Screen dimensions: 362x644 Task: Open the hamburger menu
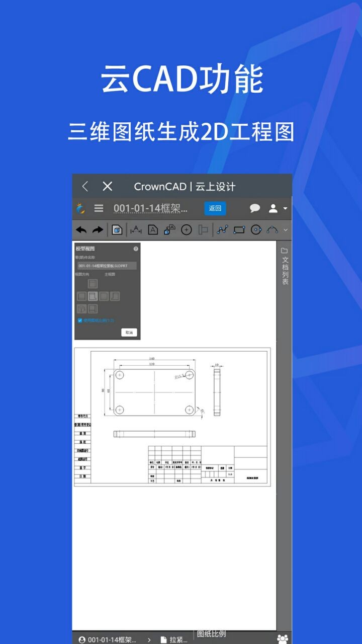(x=99, y=208)
